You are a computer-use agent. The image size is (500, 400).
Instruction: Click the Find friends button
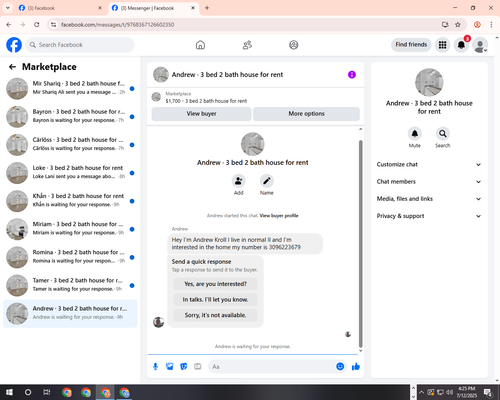point(411,45)
